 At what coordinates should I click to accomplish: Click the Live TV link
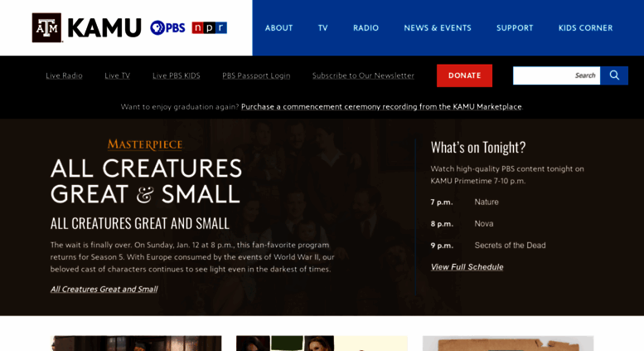117,76
